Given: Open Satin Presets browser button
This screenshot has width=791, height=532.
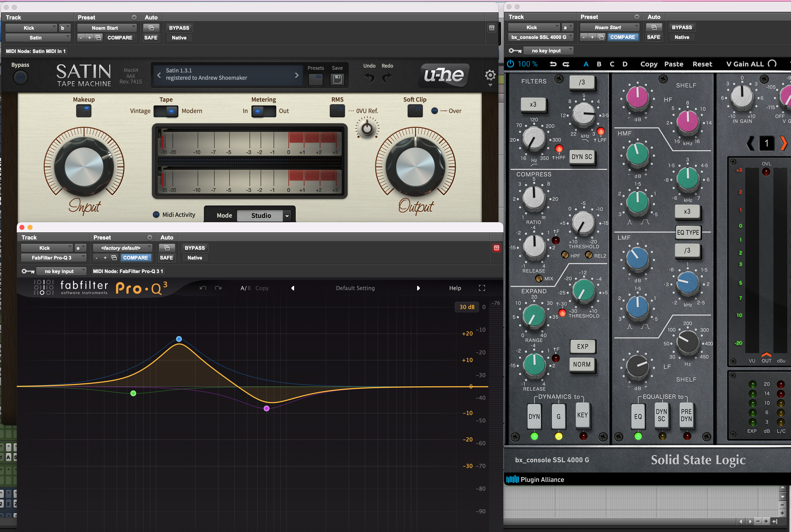Looking at the screenshot, I should tap(315, 79).
